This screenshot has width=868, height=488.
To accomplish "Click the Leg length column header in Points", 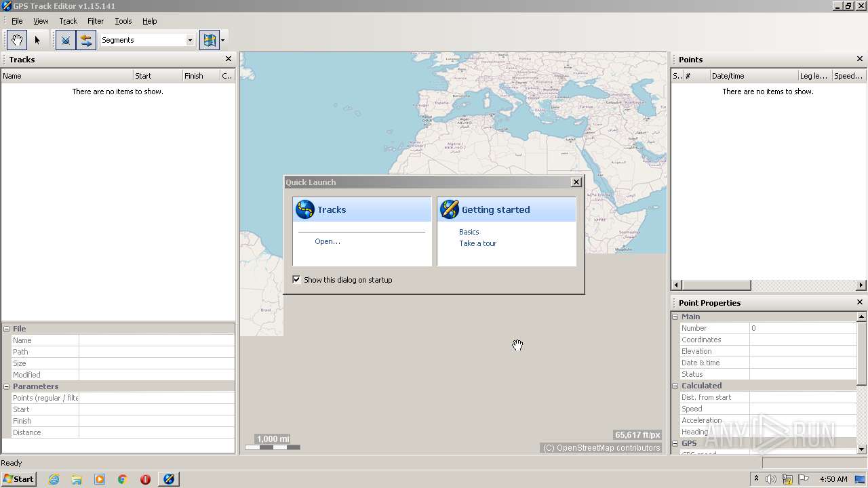I will point(815,76).
